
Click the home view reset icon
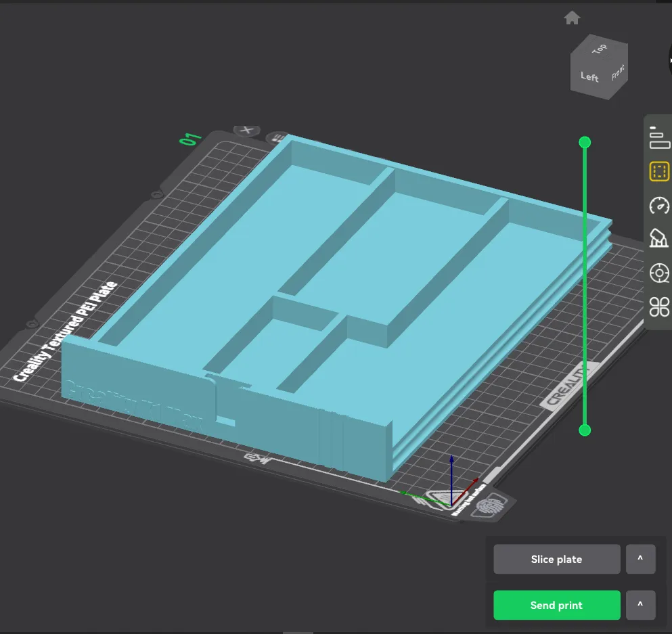pos(572,18)
